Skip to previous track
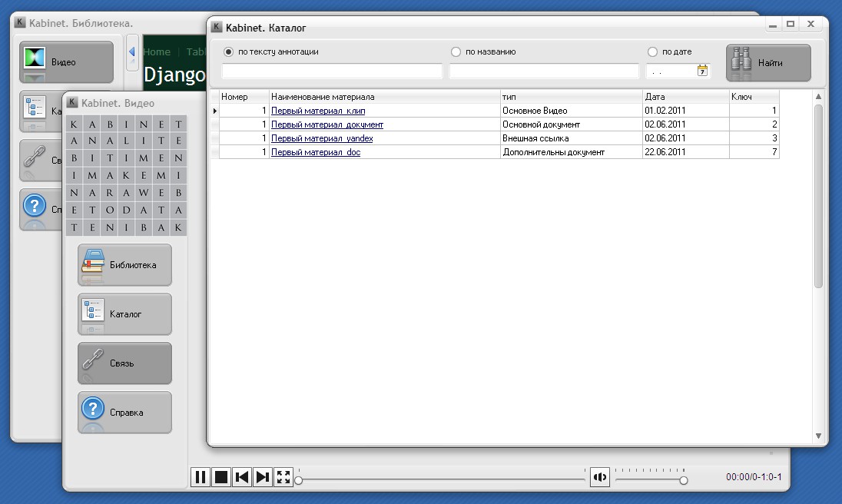Image resolution: width=842 pixels, height=504 pixels. pyautogui.click(x=242, y=477)
